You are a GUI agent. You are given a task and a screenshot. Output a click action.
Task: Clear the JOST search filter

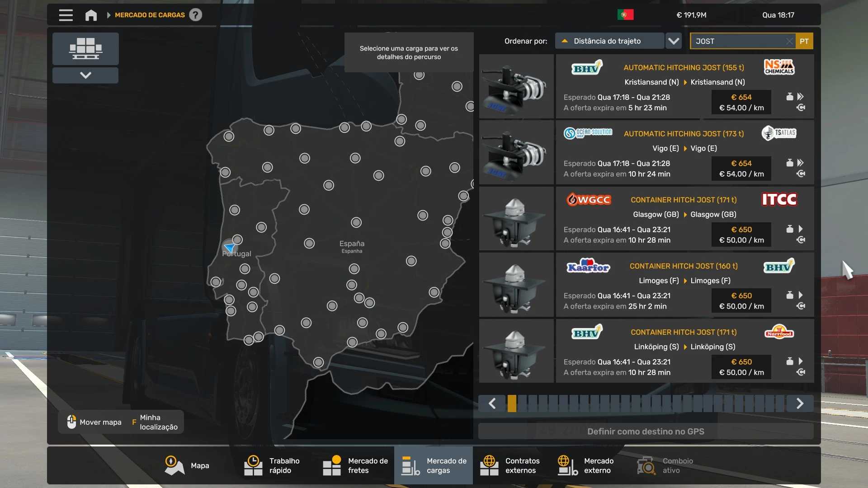pyautogui.click(x=789, y=41)
